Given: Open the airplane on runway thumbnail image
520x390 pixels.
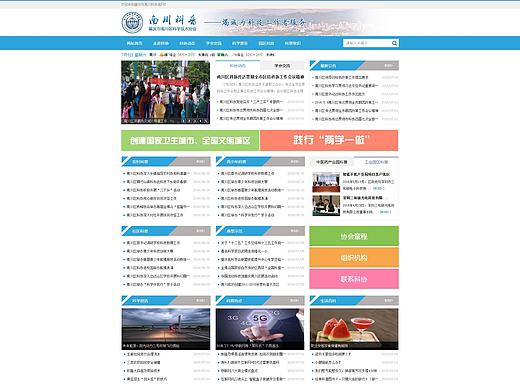Looking at the screenshot, I should click(x=166, y=329).
